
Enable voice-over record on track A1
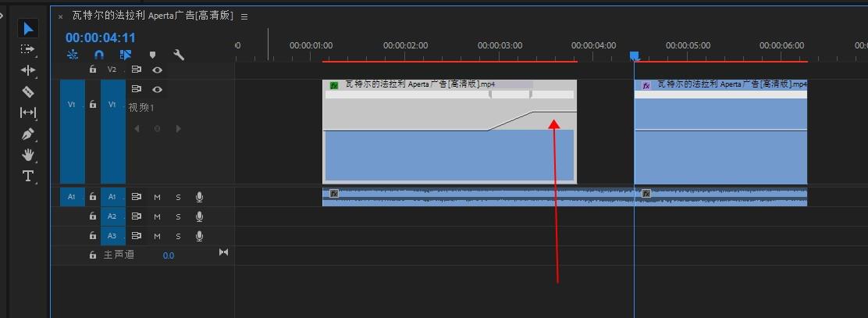(199, 197)
